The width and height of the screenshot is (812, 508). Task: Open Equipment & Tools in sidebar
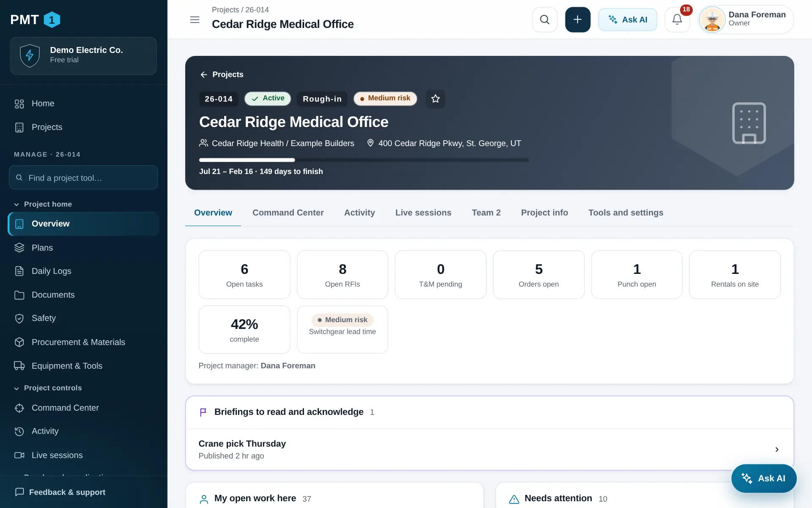83,366
